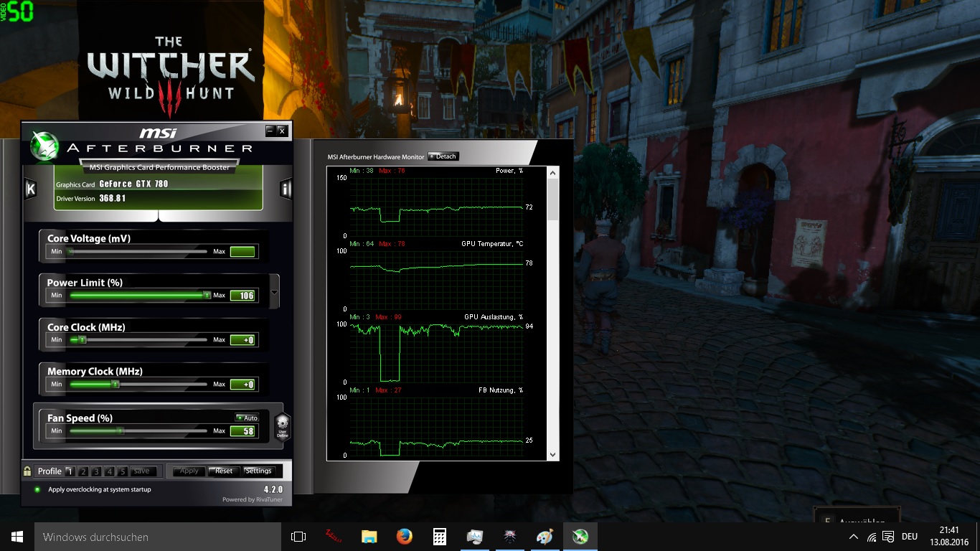This screenshot has height=551, width=980.
Task: Open Windows Start menu
Action: coord(17,537)
